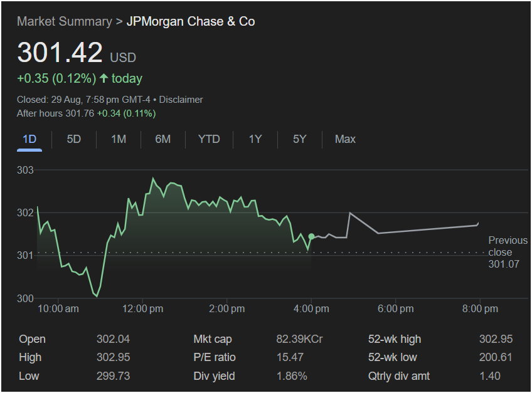This screenshot has height=393, width=532.
Task: Click the 12:00 pm axis label
Action: (142, 309)
